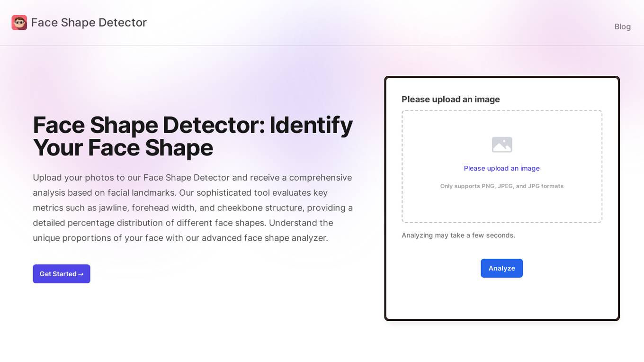The image size is (644, 362).
Task: Click the Face Shape Detector site title
Action: coord(89,22)
